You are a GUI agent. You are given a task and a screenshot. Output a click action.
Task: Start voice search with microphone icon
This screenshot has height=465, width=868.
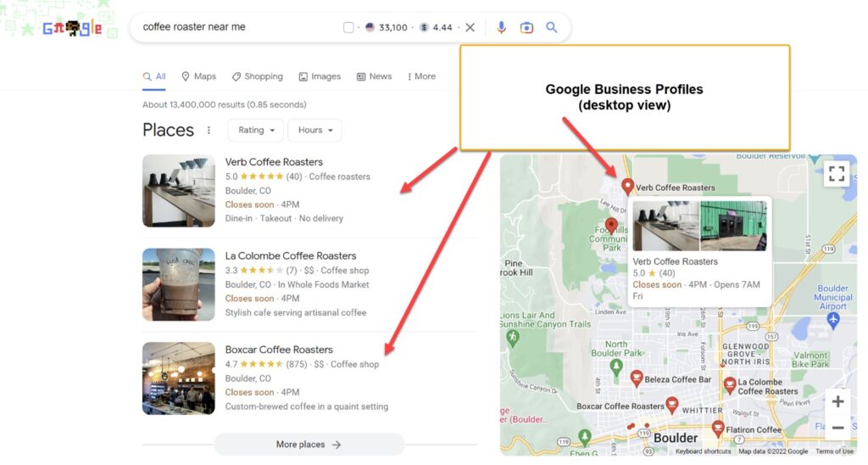[x=501, y=27]
